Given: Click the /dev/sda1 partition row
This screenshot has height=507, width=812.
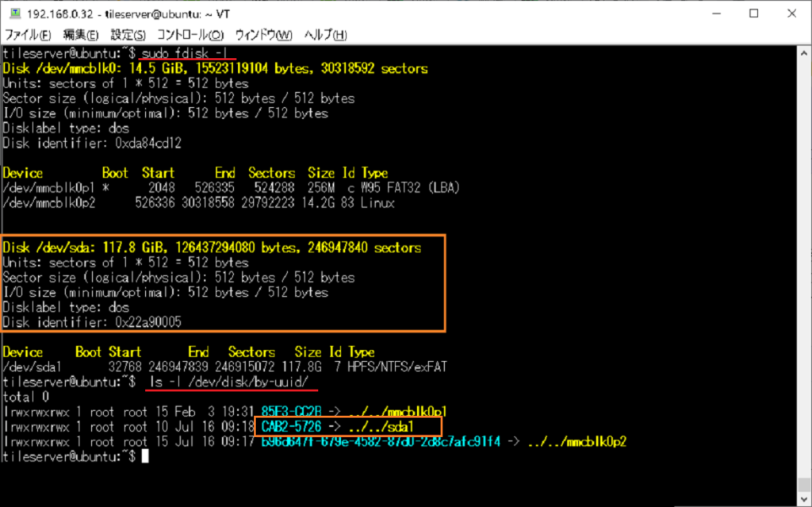Looking at the screenshot, I should click(x=226, y=367).
